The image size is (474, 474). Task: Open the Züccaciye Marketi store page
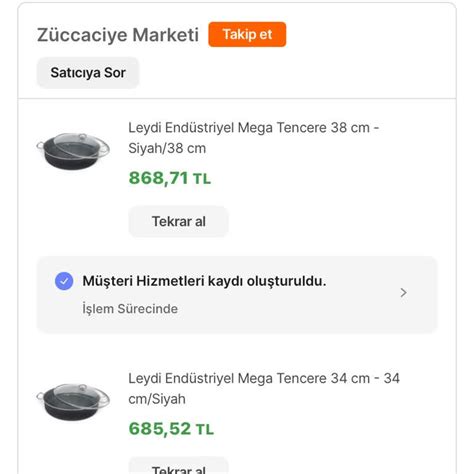click(x=118, y=35)
